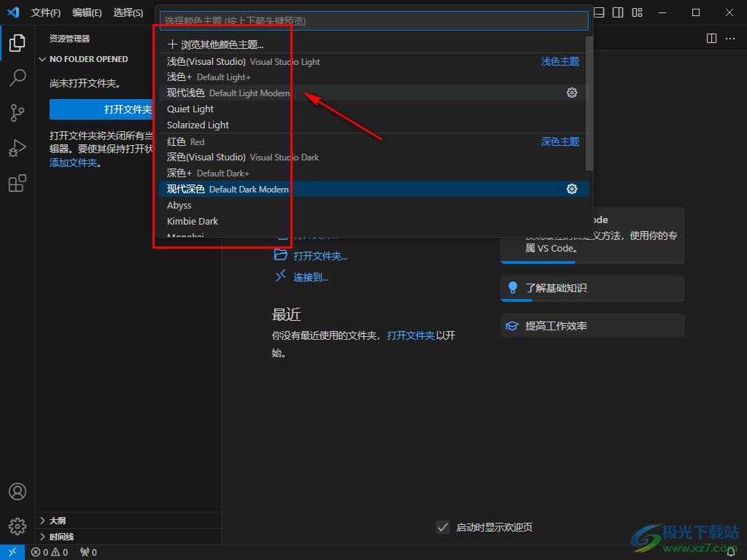
Task: Pick the Kimbie Dark theme
Action: [374, 222]
